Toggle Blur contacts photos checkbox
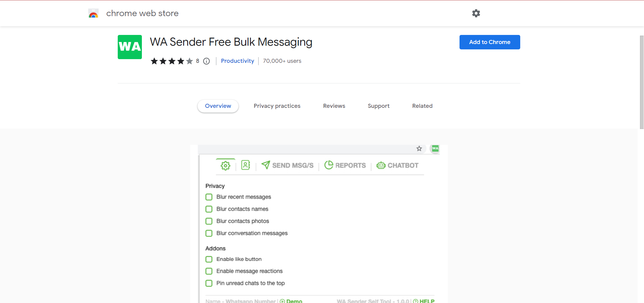The image size is (644, 303). [209, 221]
